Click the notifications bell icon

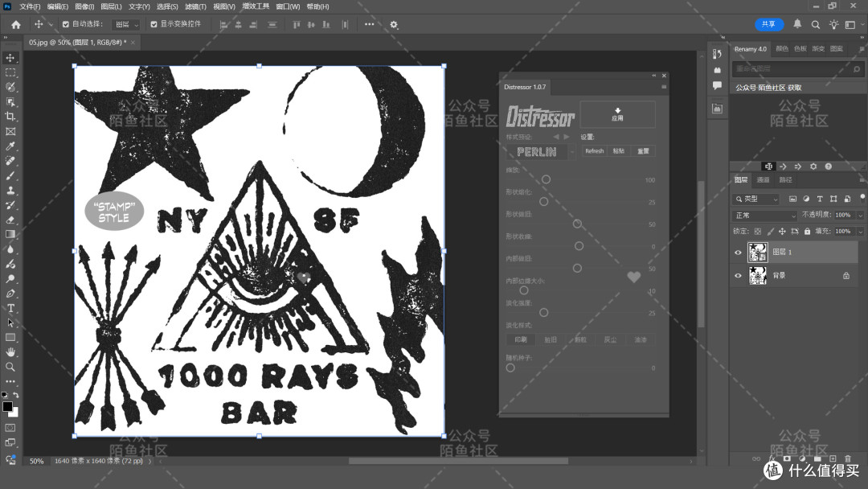point(797,24)
